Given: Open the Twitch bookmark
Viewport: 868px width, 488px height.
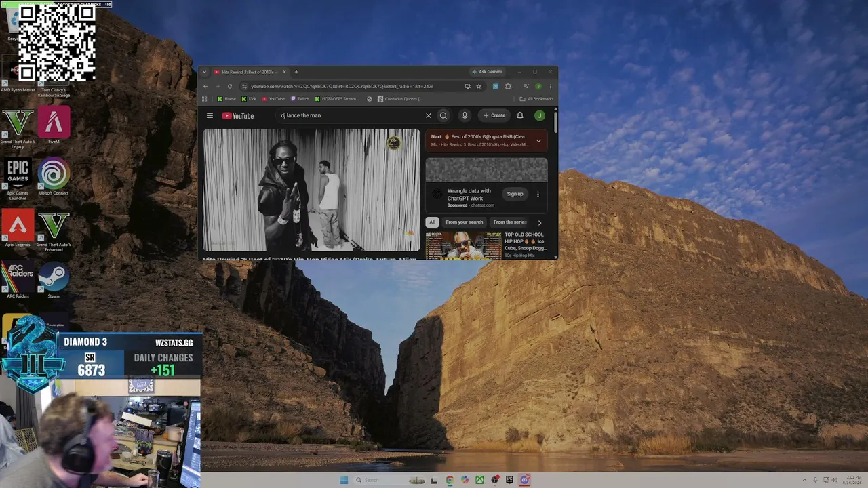Looking at the screenshot, I should point(300,99).
